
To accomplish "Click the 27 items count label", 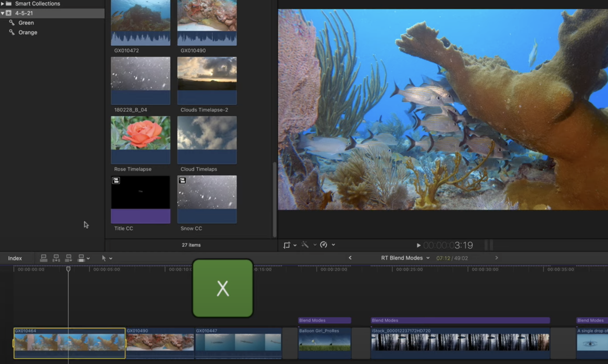I will point(191,245).
